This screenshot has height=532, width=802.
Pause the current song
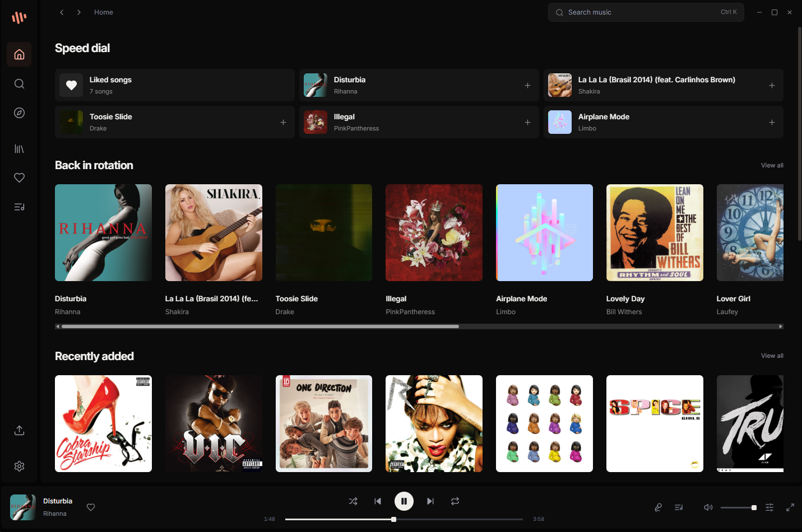click(404, 501)
